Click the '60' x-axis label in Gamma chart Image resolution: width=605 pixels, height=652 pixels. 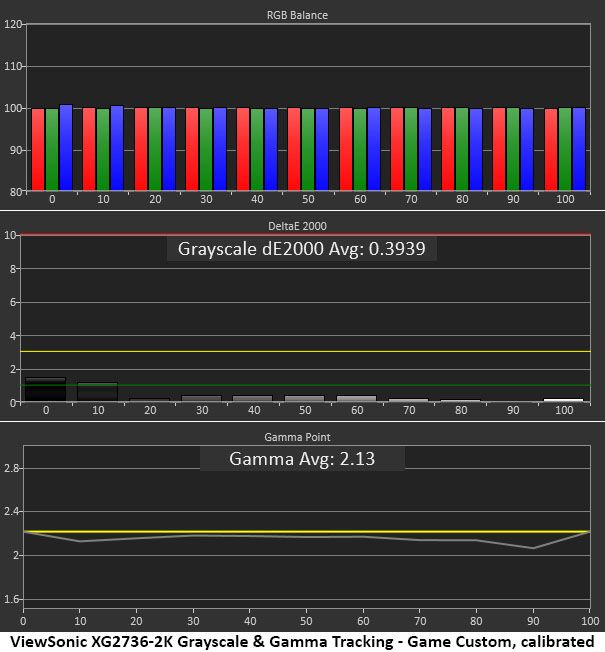point(363,621)
